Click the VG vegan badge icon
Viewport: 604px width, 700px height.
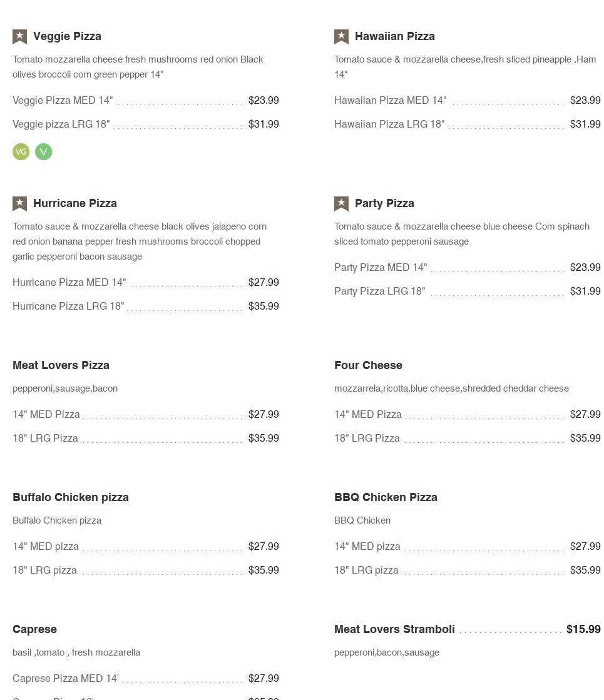[21, 152]
